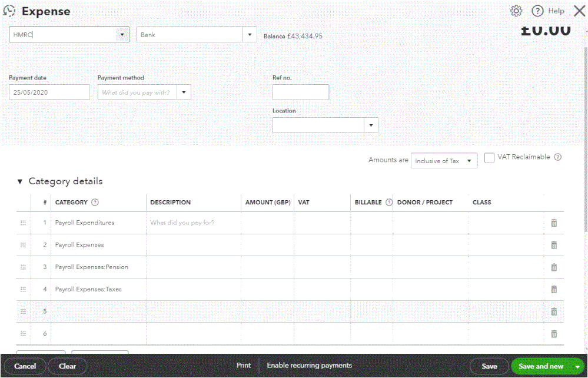
Task: Grab drag handle of row 5
Action: click(24, 311)
